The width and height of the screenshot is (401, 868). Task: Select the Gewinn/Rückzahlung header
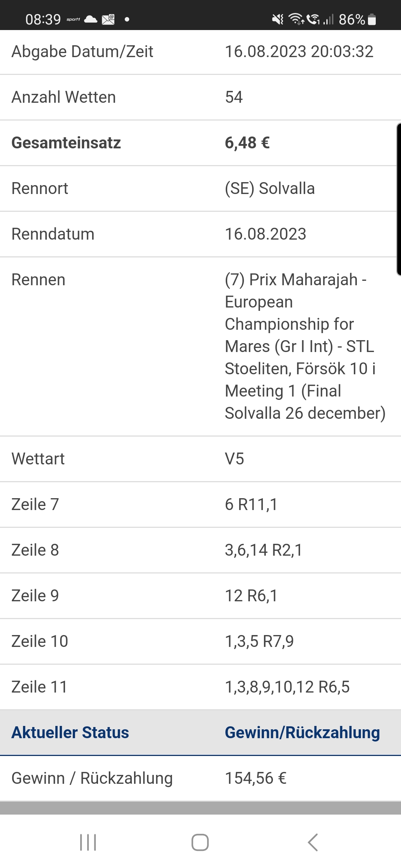pyautogui.click(x=302, y=733)
